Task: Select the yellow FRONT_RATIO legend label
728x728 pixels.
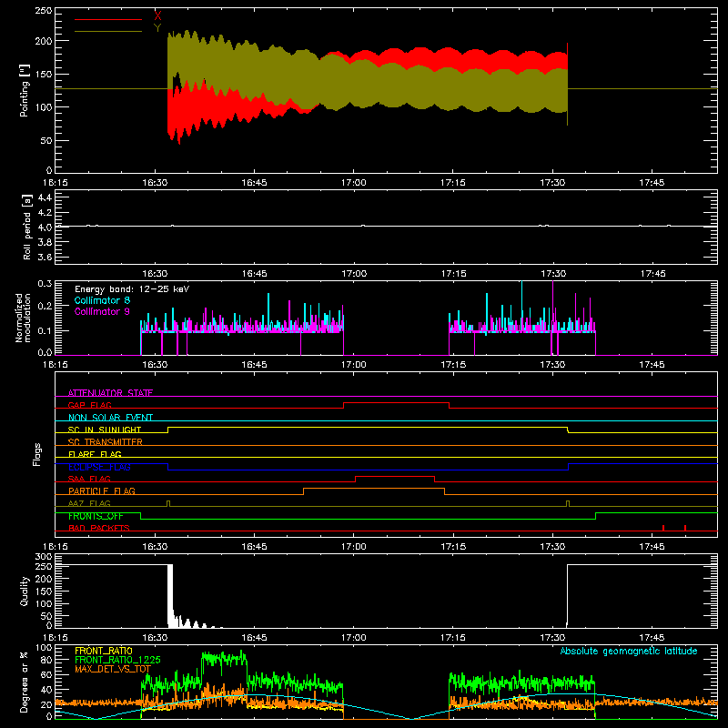Action: (x=104, y=651)
